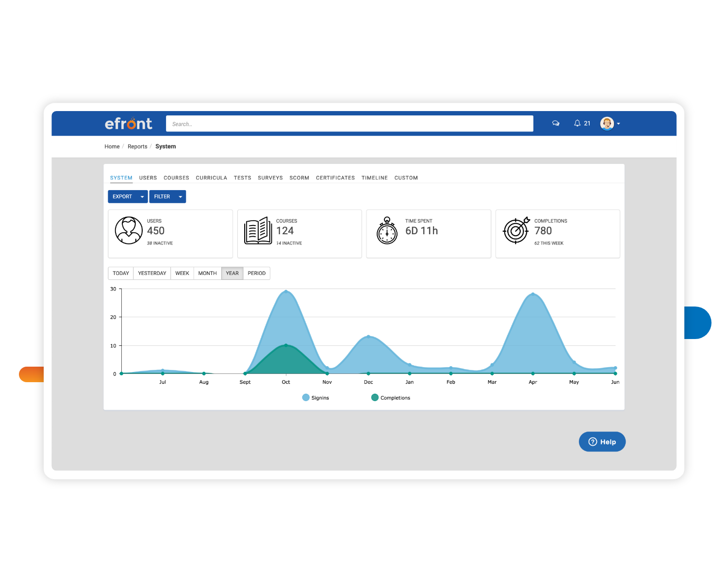Open the FILTER dropdown arrow
The image size is (728, 582).
180,196
